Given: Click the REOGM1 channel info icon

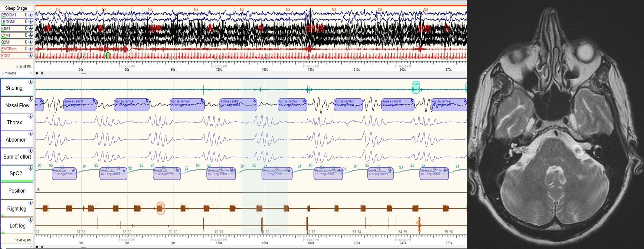Looking at the screenshot, I should pos(31,15).
